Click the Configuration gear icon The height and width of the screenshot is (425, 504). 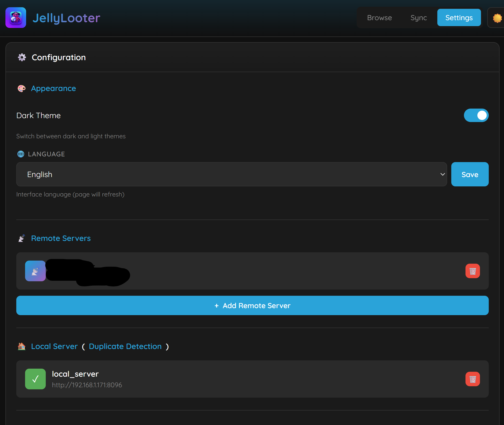(22, 57)
